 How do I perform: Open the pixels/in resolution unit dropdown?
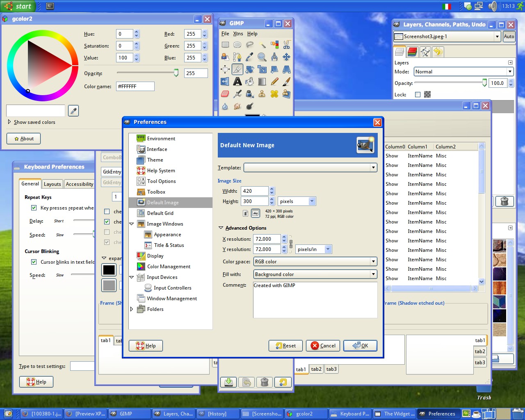[x=313, y=249]
